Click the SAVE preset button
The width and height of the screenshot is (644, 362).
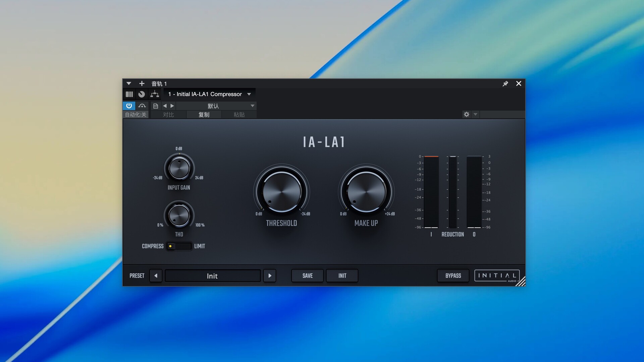[308, 276]
